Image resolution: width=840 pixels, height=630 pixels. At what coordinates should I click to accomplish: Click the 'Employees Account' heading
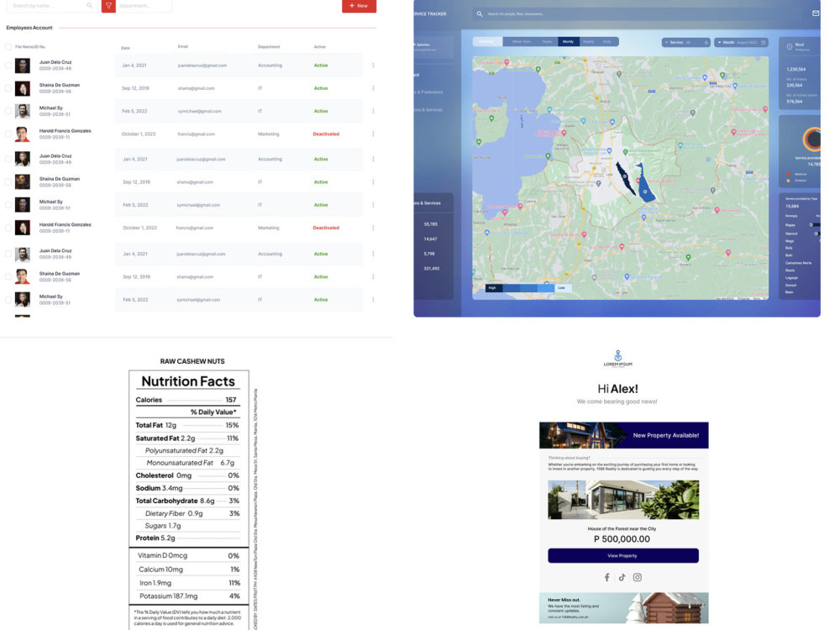[x=29, y=28]
